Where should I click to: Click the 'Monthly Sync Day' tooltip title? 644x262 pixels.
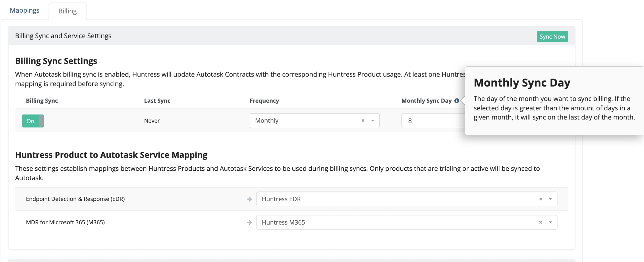(522, 83)
